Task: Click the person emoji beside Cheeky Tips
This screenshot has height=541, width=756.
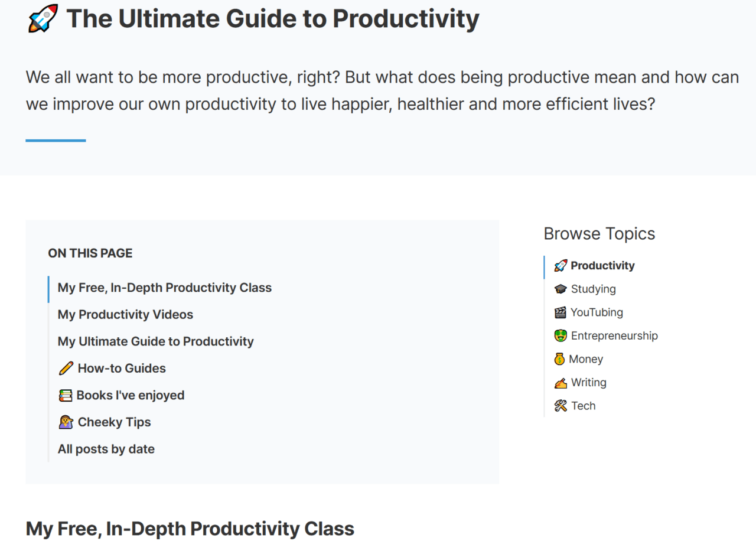Action: tap(66, 422)
